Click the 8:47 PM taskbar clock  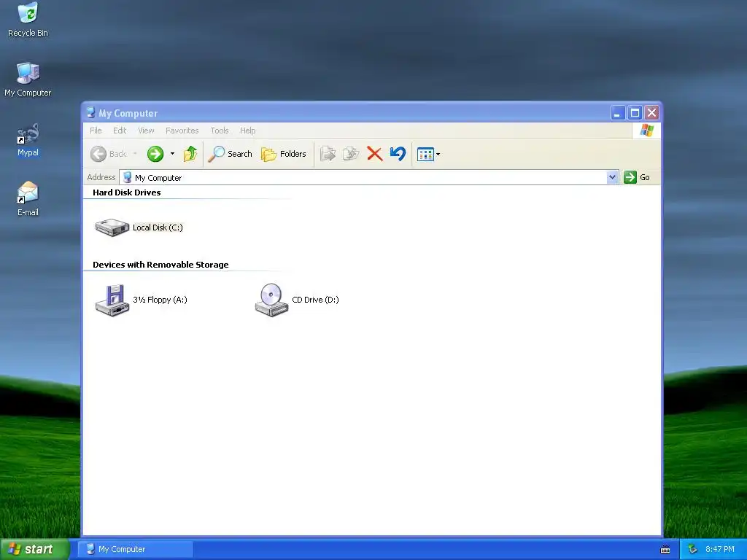tap(720, 550)
